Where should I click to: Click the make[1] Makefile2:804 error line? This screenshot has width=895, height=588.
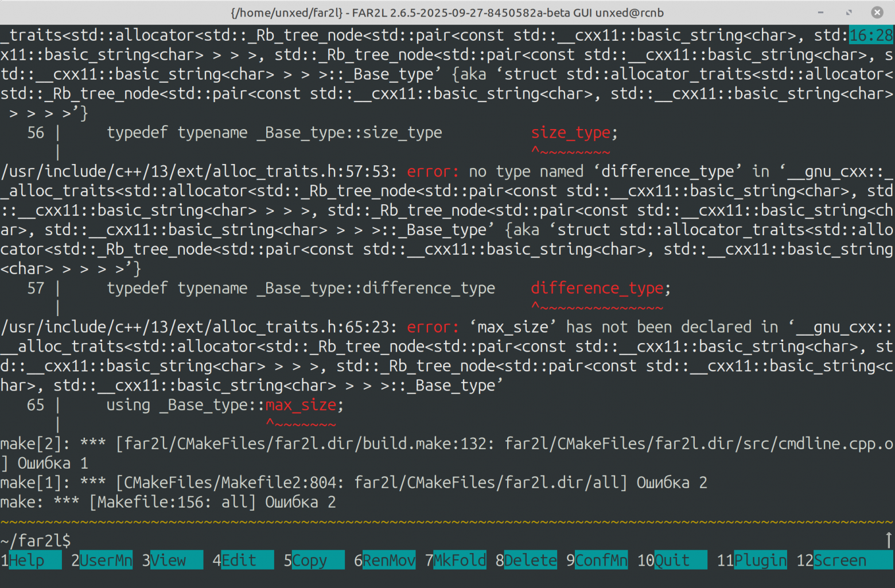click(x=353, y=482)
